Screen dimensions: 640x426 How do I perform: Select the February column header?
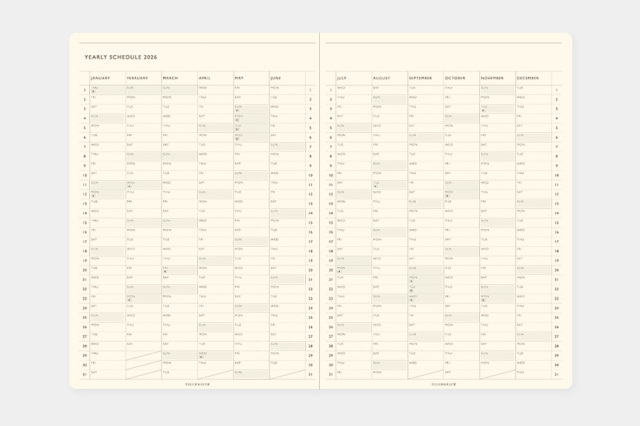coord(139,78)
